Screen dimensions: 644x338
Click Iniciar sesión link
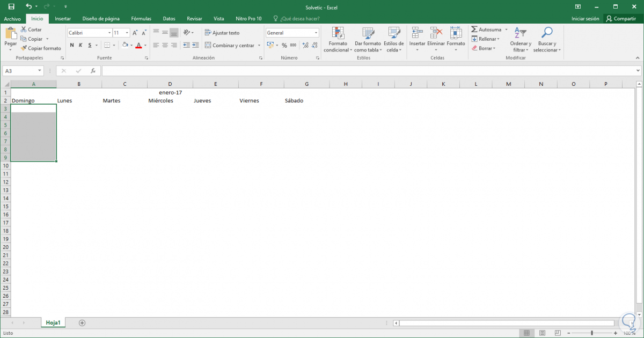[x=585, y=18]
